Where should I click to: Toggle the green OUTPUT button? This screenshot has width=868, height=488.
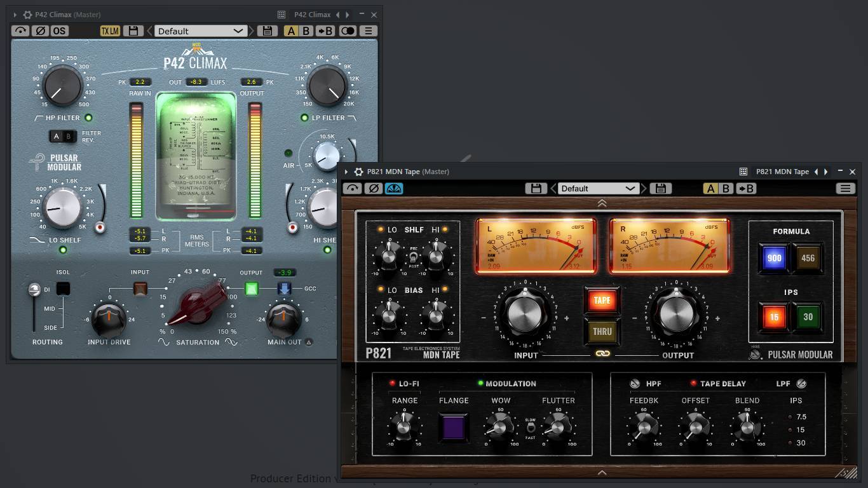(252, 288)
